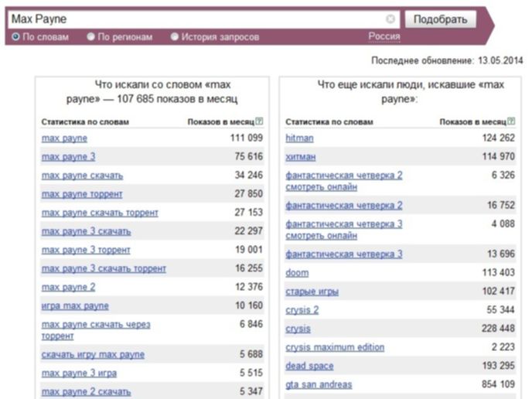Open the 'max payne 2' keyword link
The width and height of the screenshot is (532, 399).
(x=68, y=288)
